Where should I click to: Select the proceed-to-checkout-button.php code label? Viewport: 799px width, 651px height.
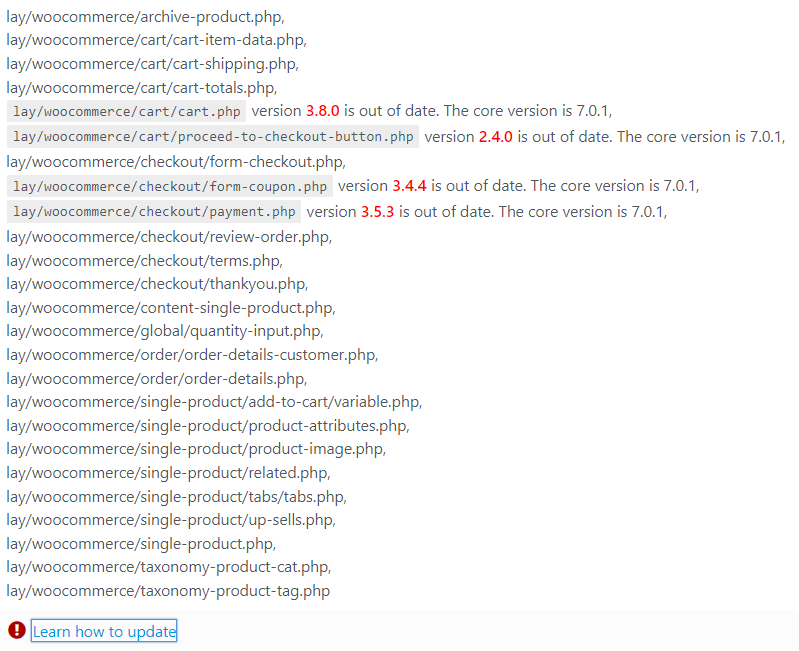[213, 137]
